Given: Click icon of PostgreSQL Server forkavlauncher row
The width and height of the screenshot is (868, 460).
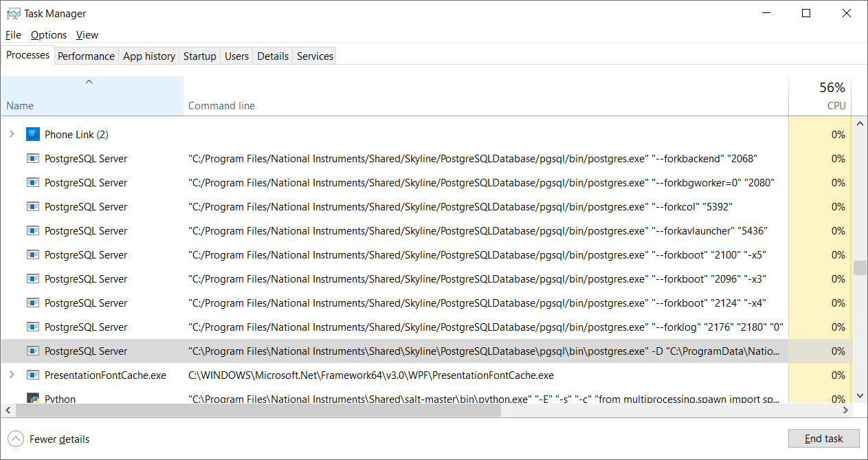Looking at the screenshot, I should 33,230.
